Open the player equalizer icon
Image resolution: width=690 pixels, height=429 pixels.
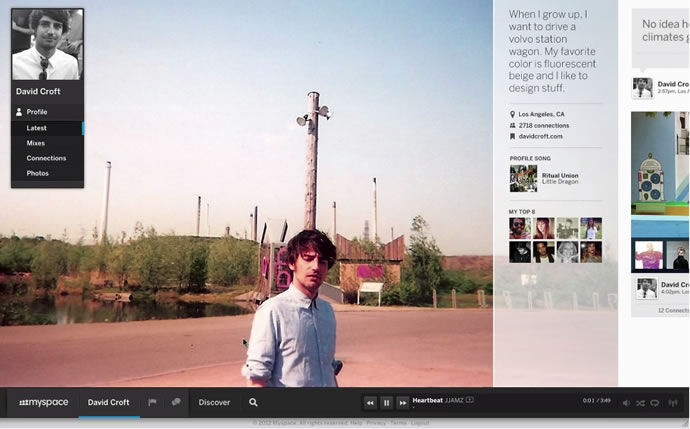click(x=673, y=403)
